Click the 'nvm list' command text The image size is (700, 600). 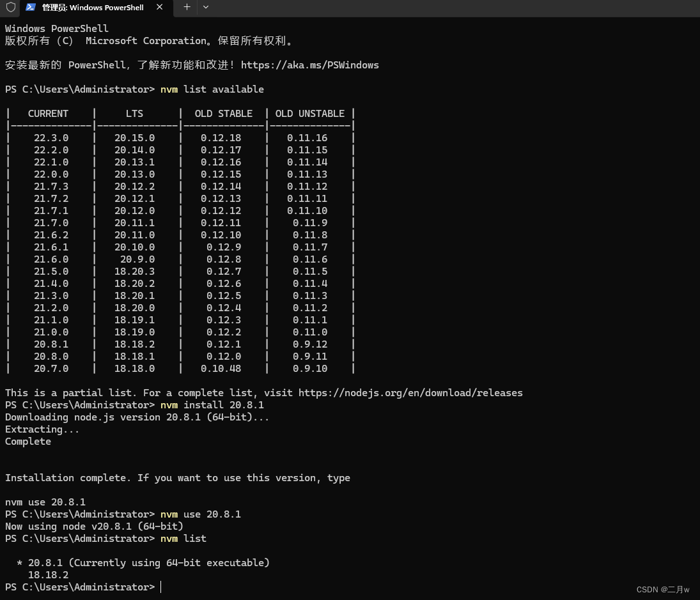[183, 539]
